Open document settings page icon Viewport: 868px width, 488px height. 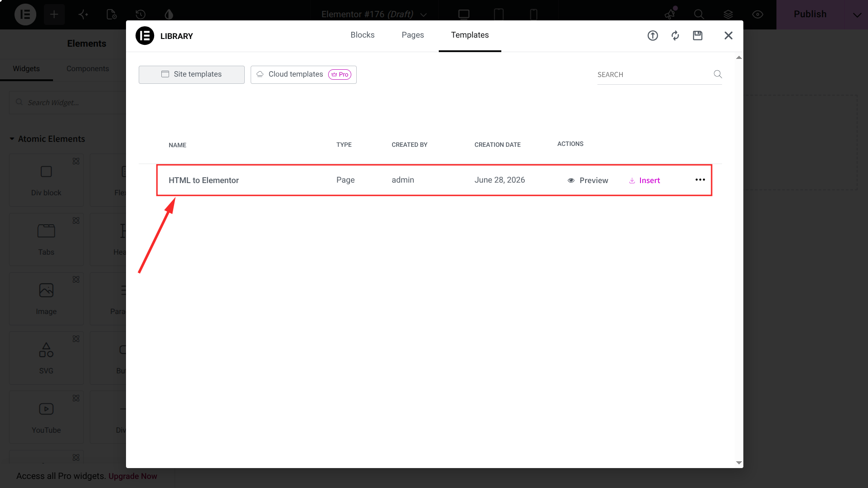coord(112,14)
